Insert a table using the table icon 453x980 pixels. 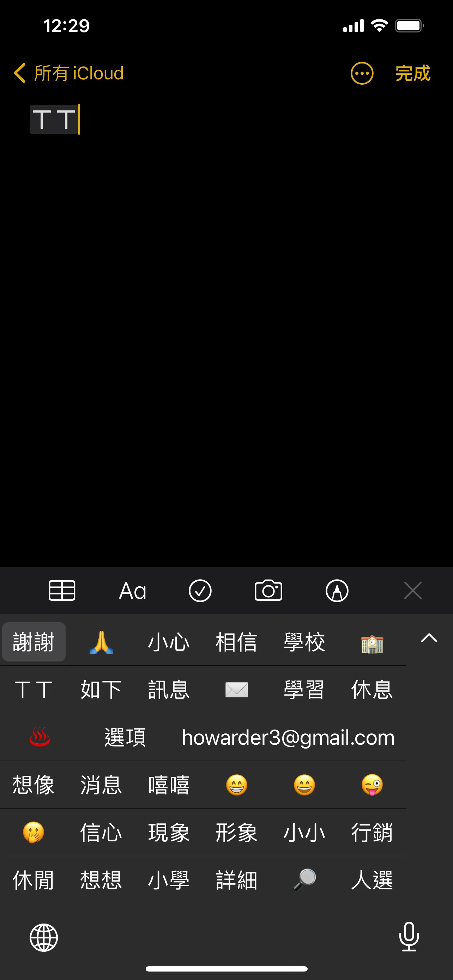point(62,591)
